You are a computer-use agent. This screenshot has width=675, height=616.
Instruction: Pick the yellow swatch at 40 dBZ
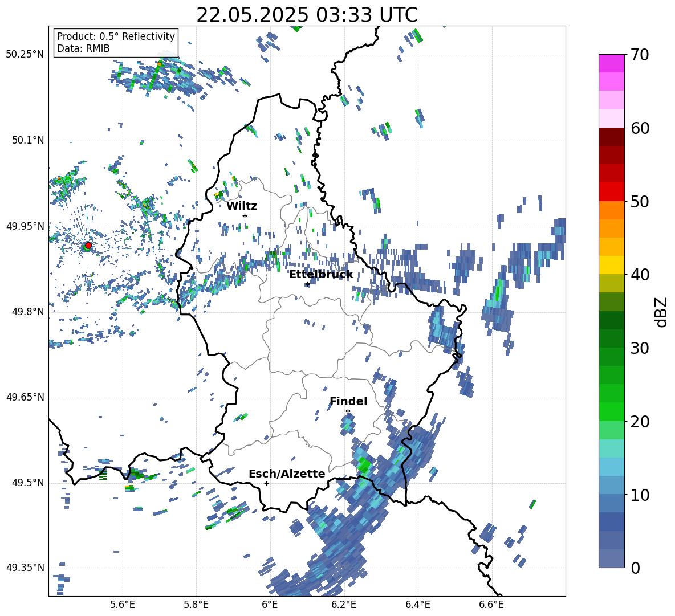point(611,265)
